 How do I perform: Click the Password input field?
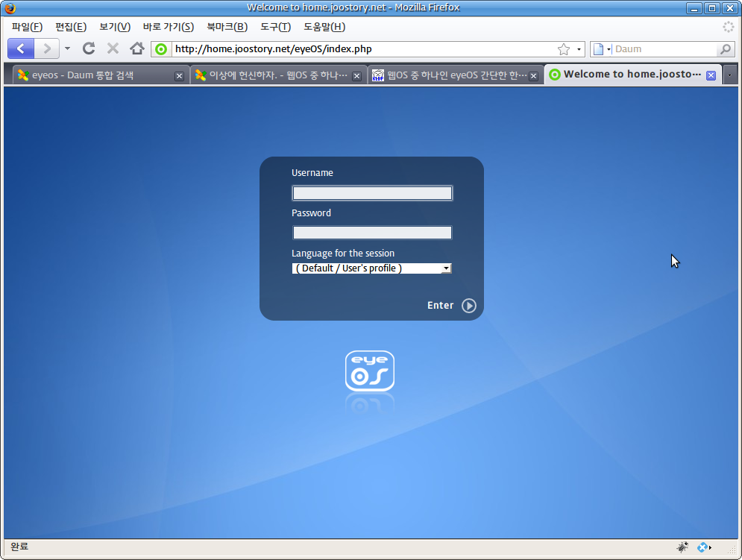coord(372,233)
